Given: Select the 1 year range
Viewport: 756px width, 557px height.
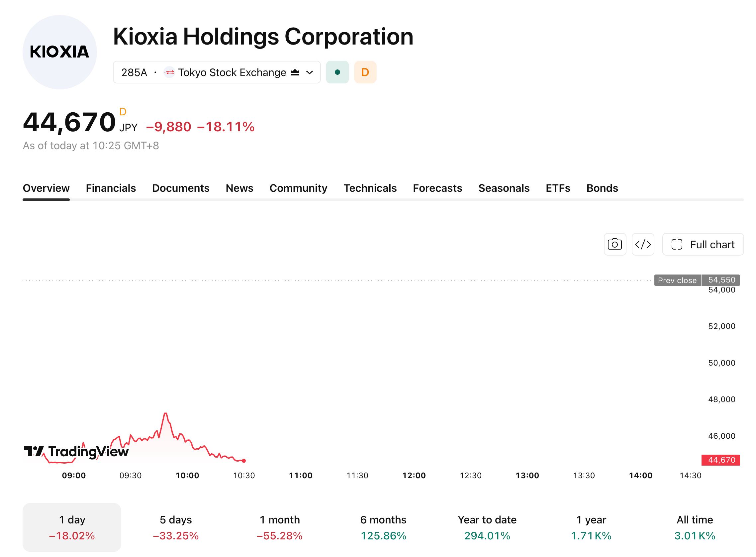Looking at the screenshot, I should click(591, 527).
